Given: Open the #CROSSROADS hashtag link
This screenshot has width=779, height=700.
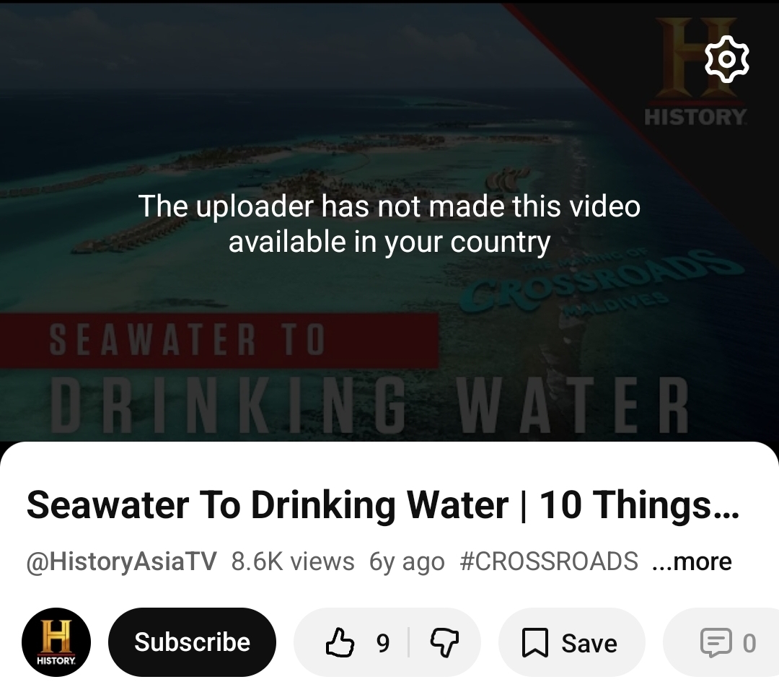Looking at the screenshot, I should 549,561.
